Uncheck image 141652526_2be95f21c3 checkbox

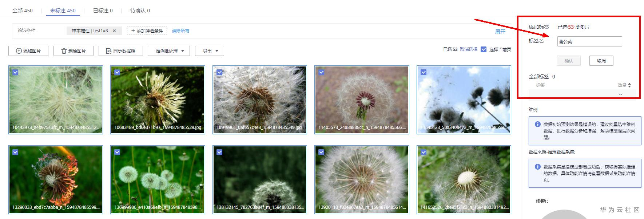click(424, 152)
